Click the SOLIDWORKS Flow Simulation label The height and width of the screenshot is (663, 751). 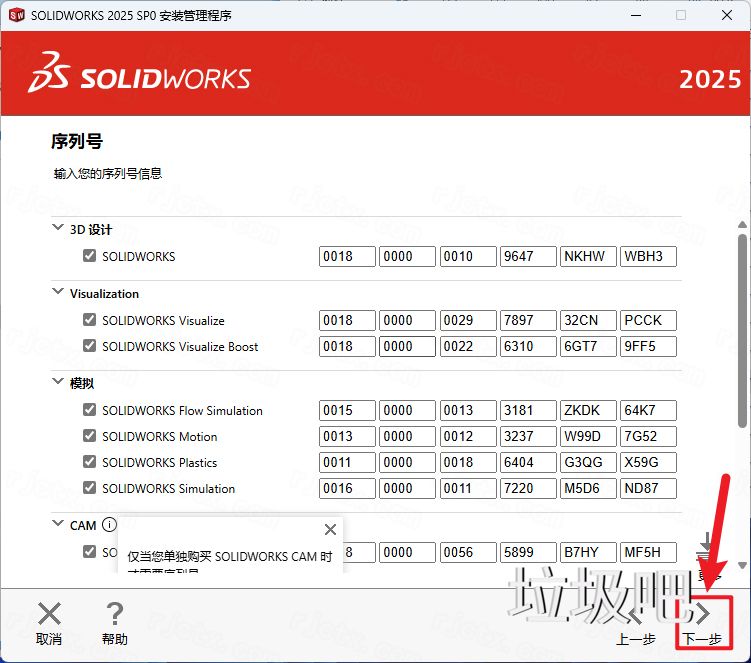tap(182, 411)
